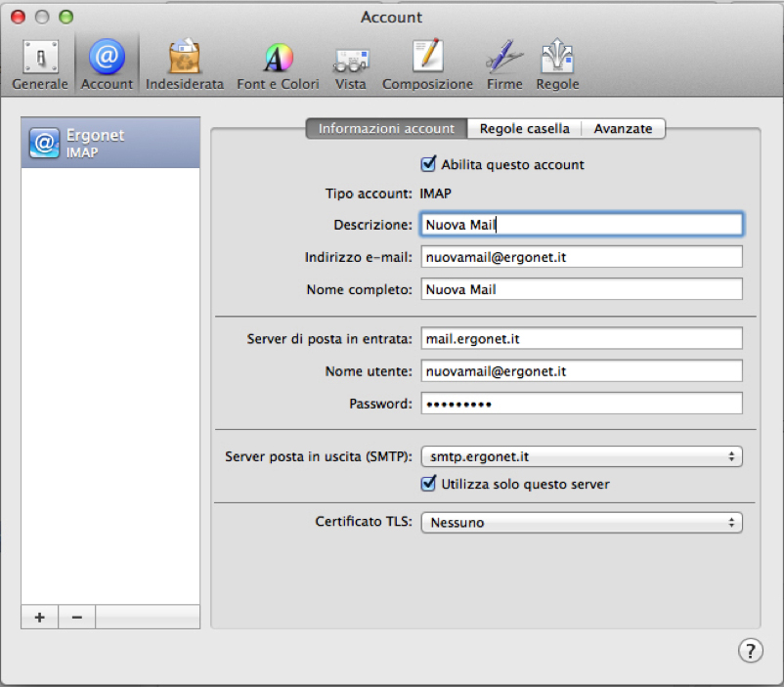Open the Composizione settings pane

[427, 64]
